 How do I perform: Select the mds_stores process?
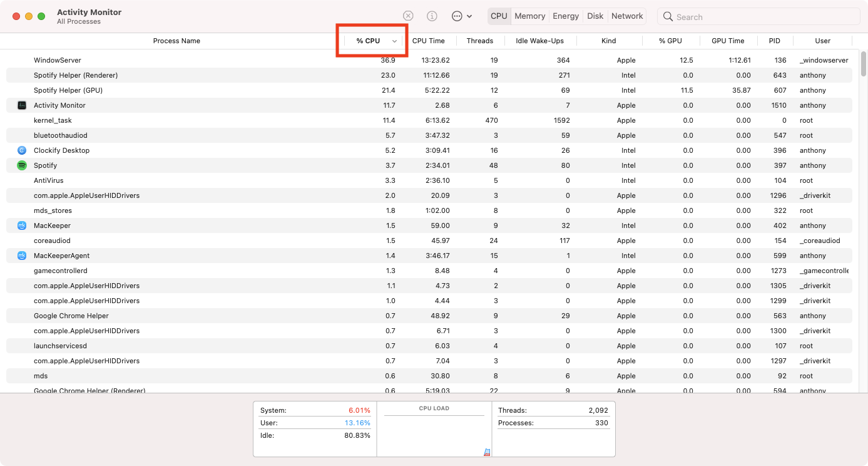pyautogui.click(x=429, y=210)
